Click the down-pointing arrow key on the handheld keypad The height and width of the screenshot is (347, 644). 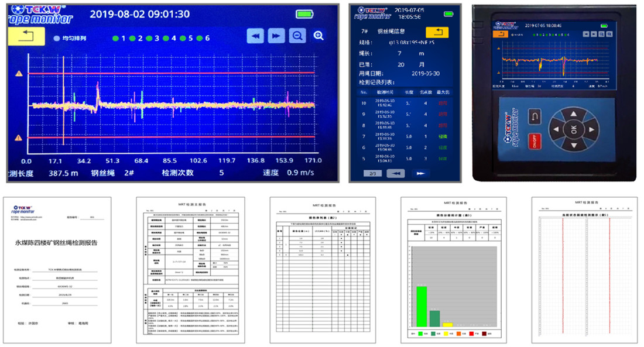coord(574,145)
